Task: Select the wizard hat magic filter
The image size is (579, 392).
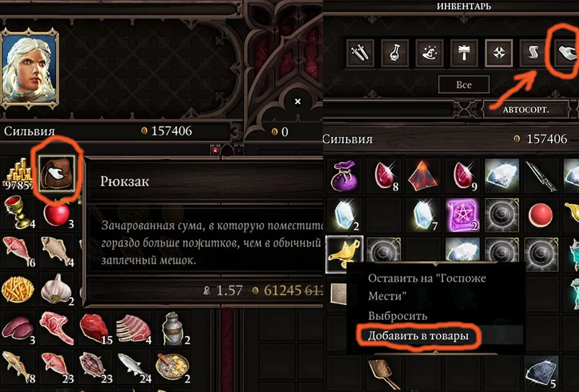Action: (430, 53)
